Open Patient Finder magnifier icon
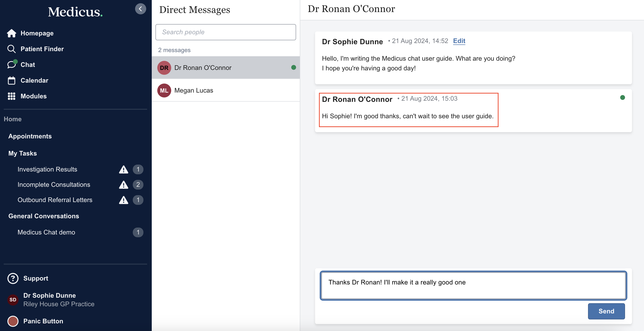This screenshot has height=331, width=644. point(12,49)
